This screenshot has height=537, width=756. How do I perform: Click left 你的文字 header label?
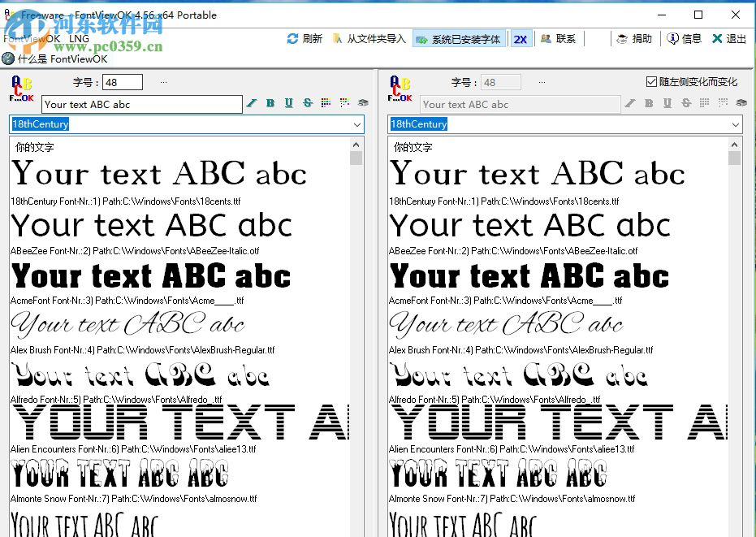tap(34, 147)
